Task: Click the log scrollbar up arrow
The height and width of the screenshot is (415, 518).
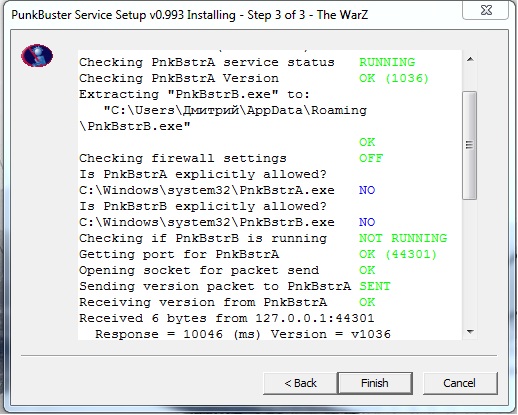Action: pyautogui.click(x=470, y=60)
